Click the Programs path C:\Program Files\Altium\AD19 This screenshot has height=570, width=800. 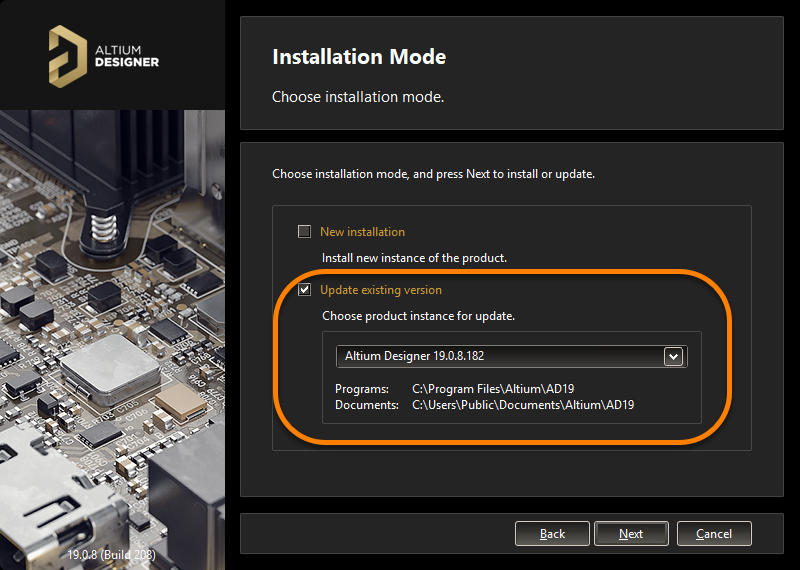pos(493,388)
